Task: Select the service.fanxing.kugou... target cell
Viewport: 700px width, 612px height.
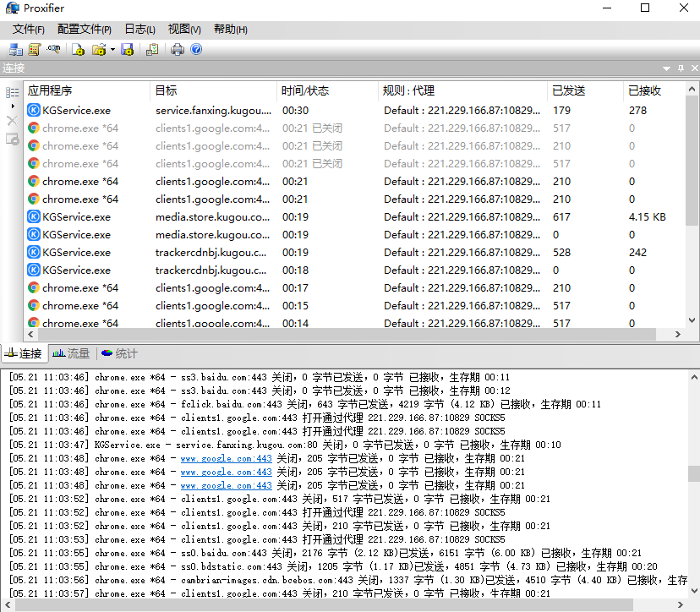Action: click(213, 110)
